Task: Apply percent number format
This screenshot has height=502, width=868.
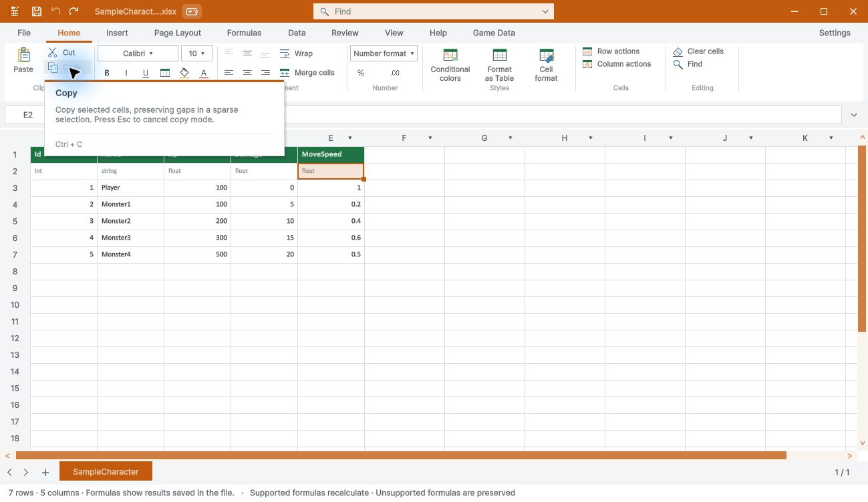Action: (x=361, y=73)
